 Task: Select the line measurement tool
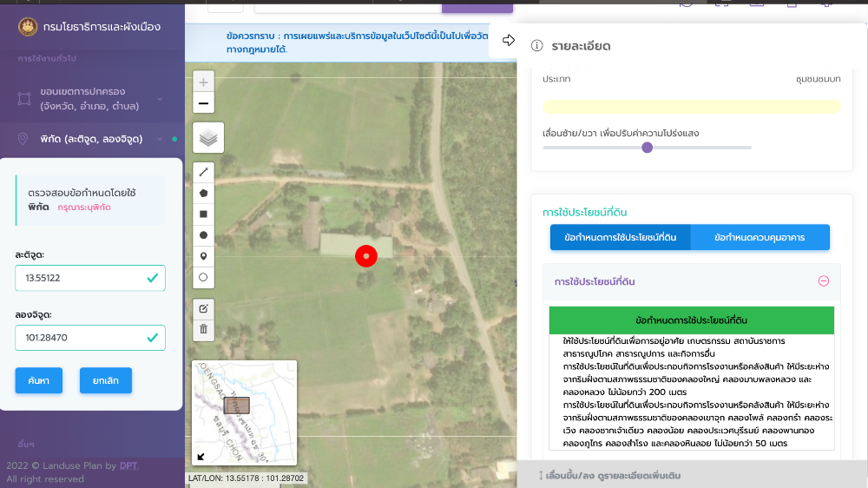coord(203,172)
